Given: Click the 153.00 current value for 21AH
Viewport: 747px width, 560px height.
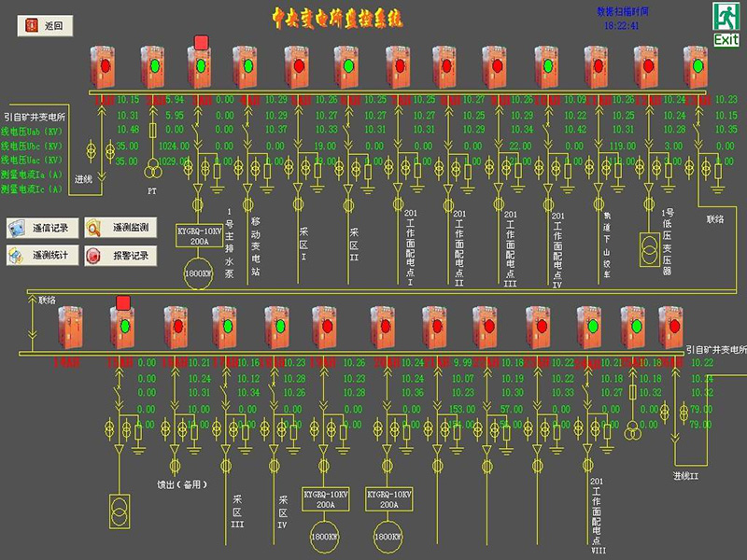Looking at the screenshot, I should pos(462,409).
